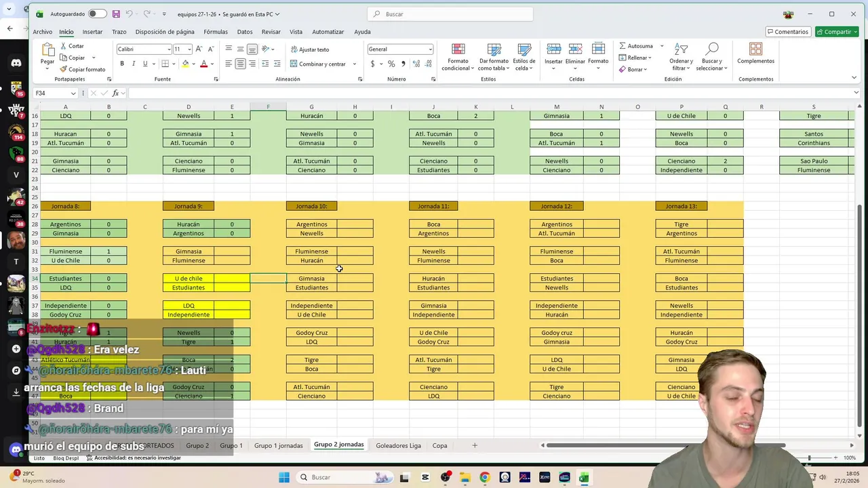The height and width of the screenshot is (488, 868).
Task: Click Estilos de celda icon
Action: click(524, 49)
